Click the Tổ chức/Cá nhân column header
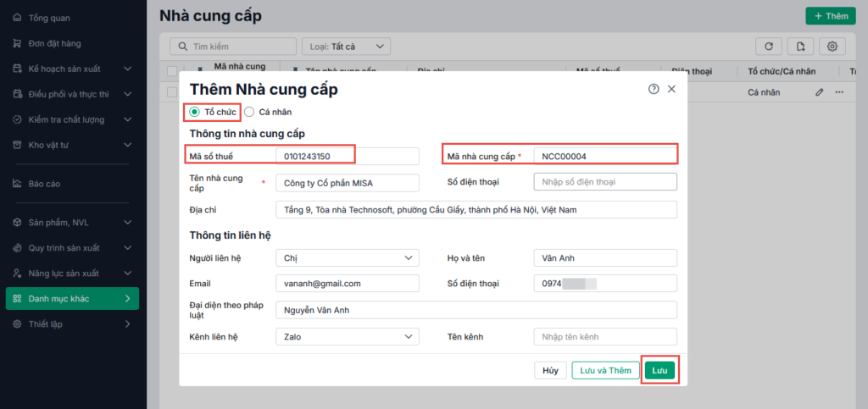 [781, 71]
